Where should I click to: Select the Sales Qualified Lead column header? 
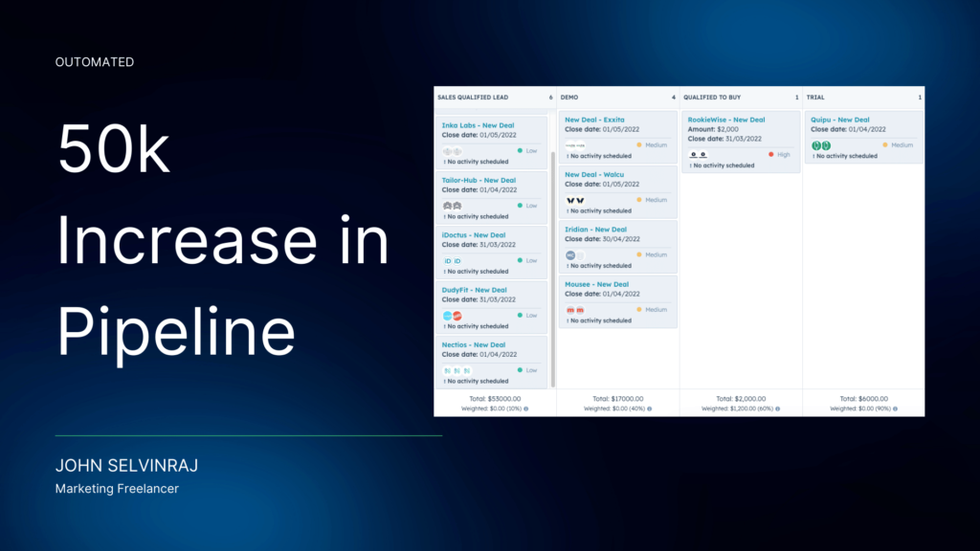(473, 98)
